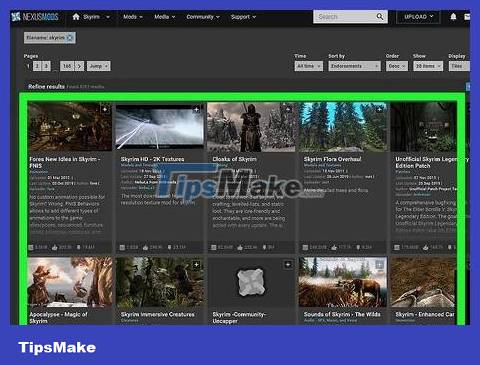Open the Sounds of Skyrim thumbnail
The height and width of the screenshot is (365, 480).
(343, 282)
